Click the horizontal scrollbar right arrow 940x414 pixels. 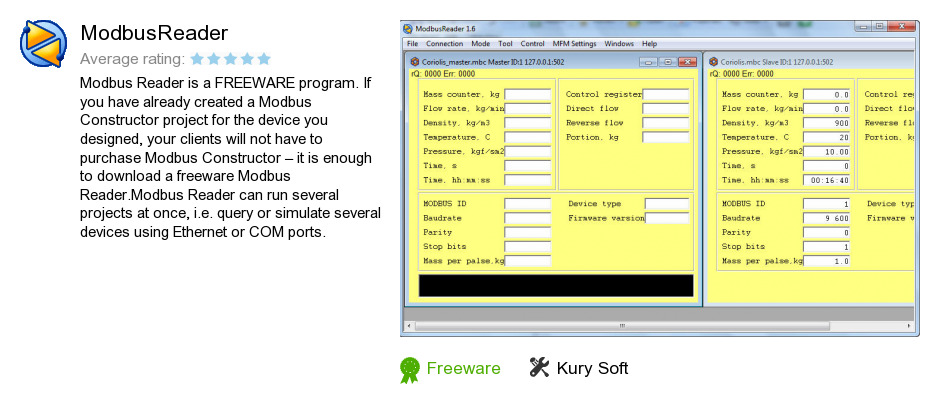pos(910,327)
